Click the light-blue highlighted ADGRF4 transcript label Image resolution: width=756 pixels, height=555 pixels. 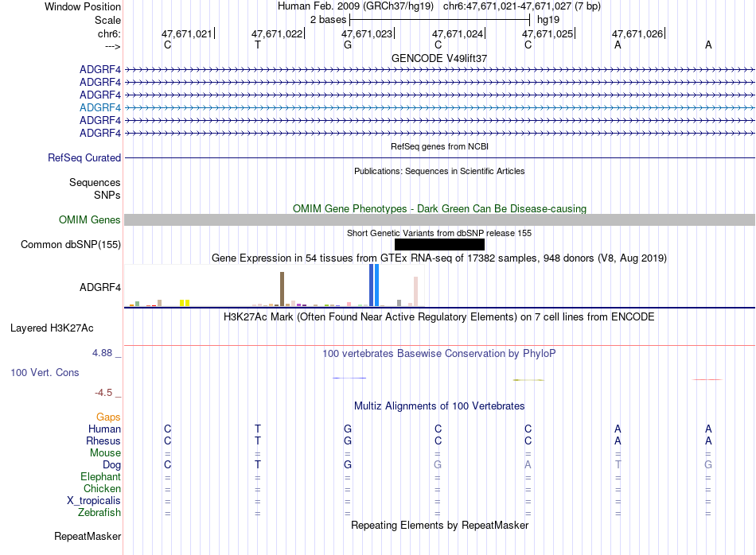[100, 107]
